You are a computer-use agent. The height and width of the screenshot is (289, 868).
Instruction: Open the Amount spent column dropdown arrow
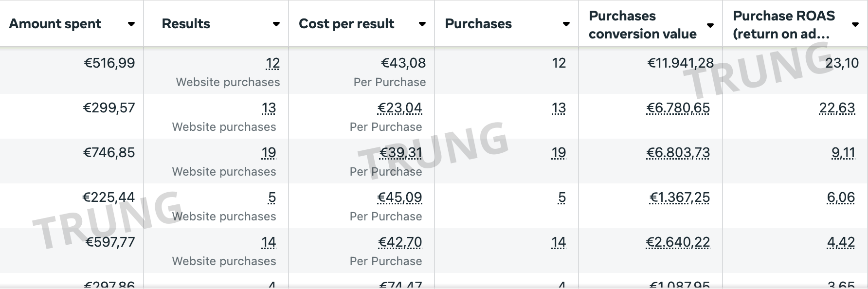tap(131, 24)
